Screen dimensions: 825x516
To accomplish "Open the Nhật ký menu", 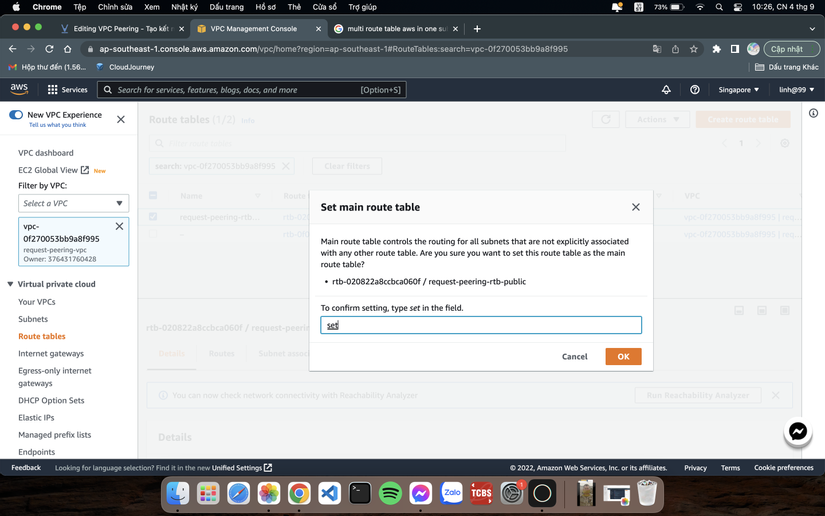I will pyautogui.click(x=184, y=7).
